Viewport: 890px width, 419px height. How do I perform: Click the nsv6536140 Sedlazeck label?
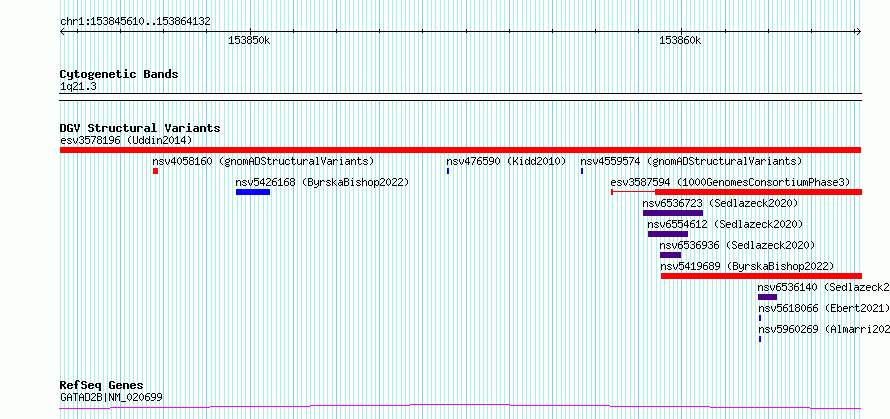824,287
